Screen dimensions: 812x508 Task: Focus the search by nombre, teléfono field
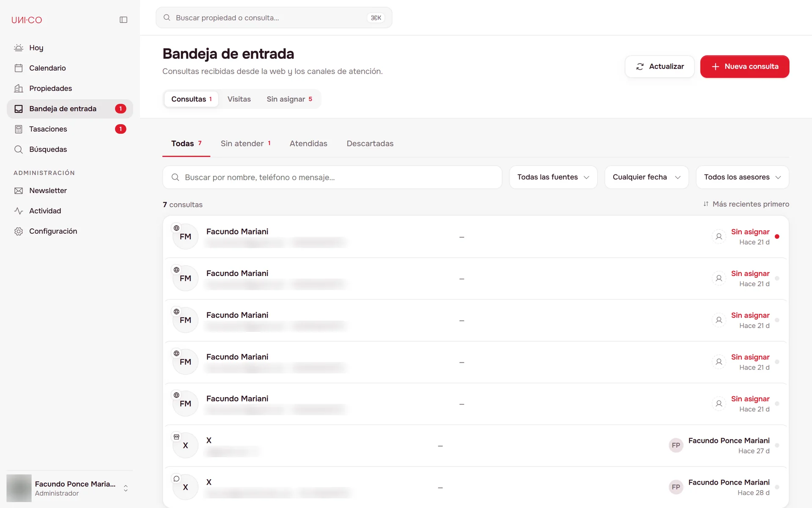(x=332, y=177)
